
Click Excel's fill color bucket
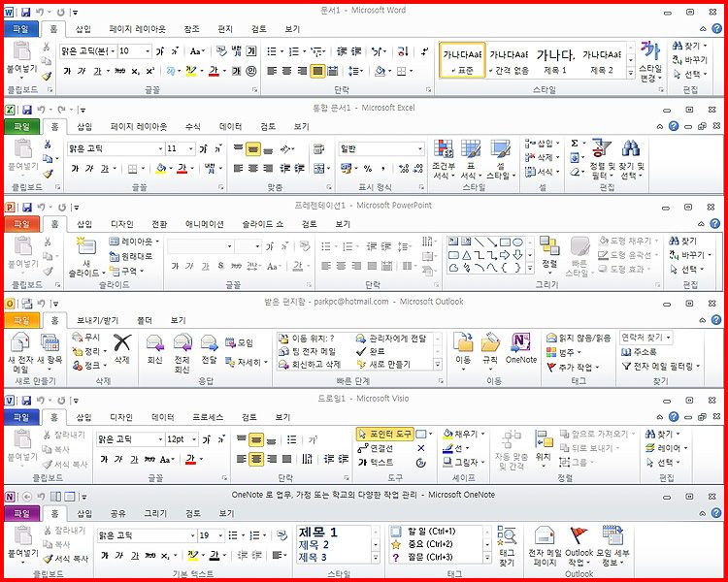[160, 169]
